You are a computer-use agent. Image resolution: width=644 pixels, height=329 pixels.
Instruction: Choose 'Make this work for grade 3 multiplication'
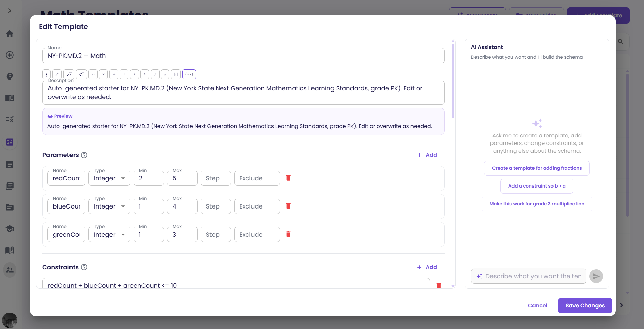coord(537,204)
